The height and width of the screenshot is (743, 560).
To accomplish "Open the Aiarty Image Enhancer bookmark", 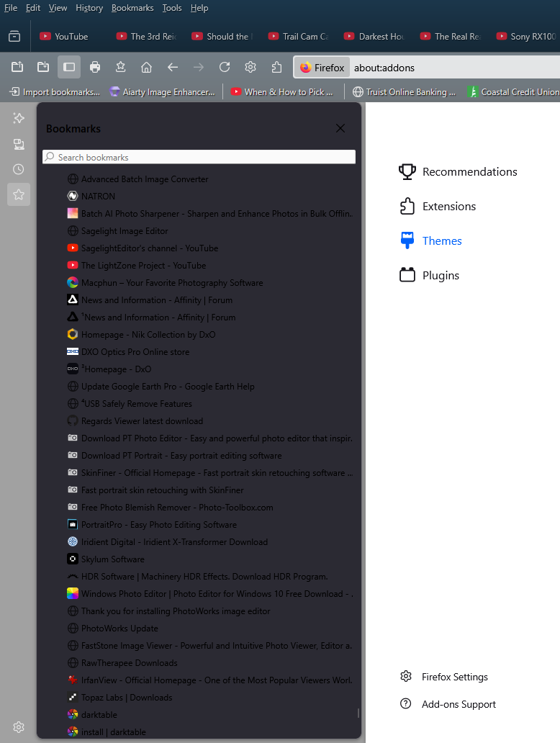I will point(162,92).
